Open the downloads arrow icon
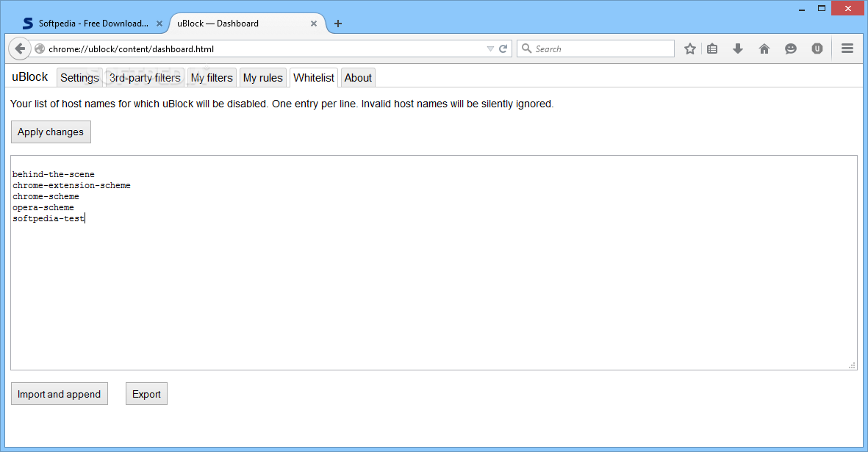Image resolution: width=868 pixels, height=452 pixels. (x=738, y=49)
